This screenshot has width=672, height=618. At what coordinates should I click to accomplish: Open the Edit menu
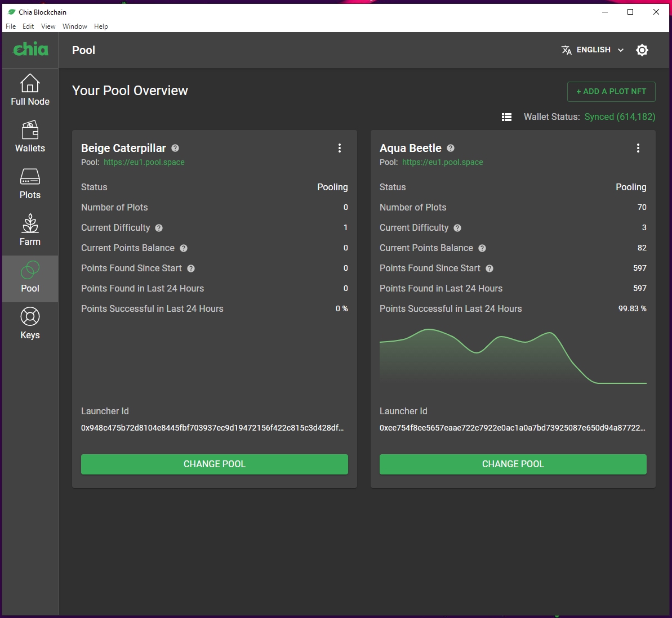click(x=28, y=26)
